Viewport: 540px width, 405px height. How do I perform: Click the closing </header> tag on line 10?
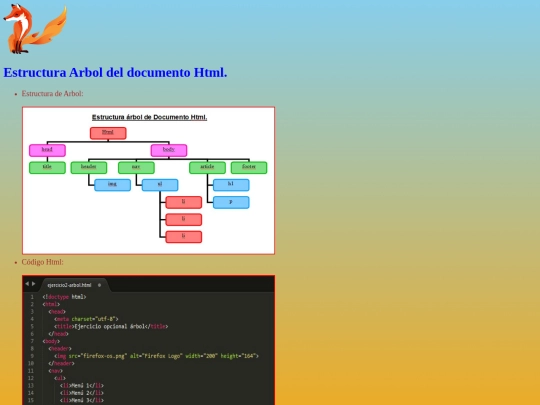[61, 364]
